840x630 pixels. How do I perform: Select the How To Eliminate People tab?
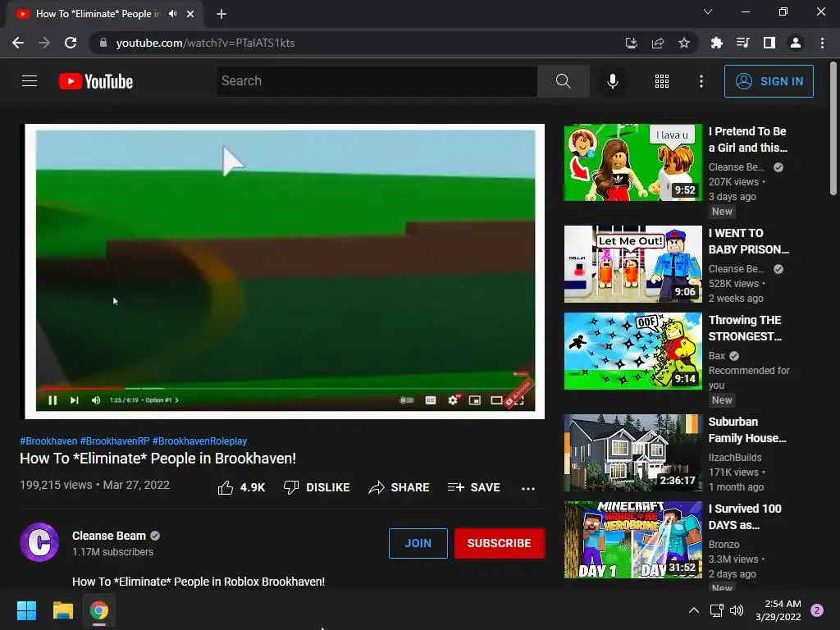(105, 14)
